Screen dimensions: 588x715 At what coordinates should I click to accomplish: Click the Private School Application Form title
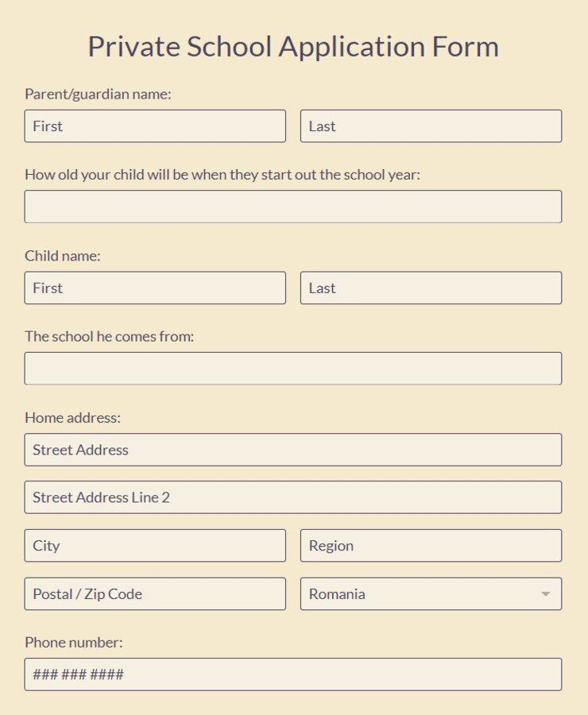tap(293, 47)
